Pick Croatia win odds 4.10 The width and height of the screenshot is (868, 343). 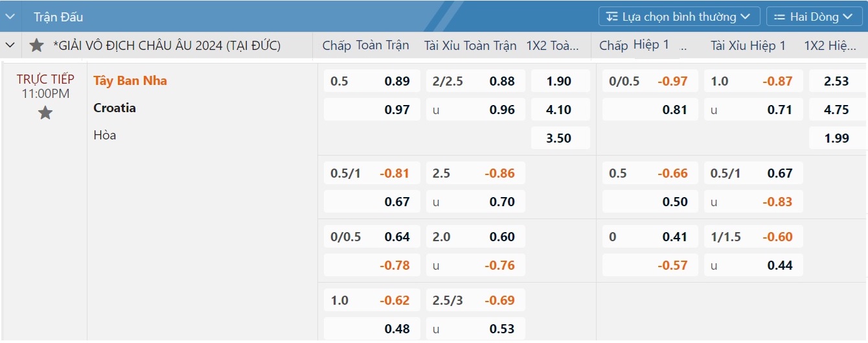click(560, 110)
